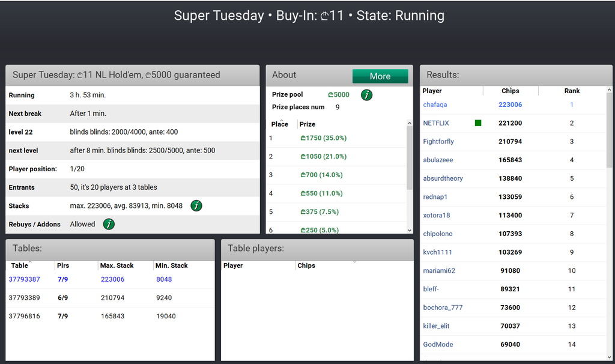Screen dimensions: 615x364
Task: Click the info icon next to Prize pool
Action: [366, 94]
